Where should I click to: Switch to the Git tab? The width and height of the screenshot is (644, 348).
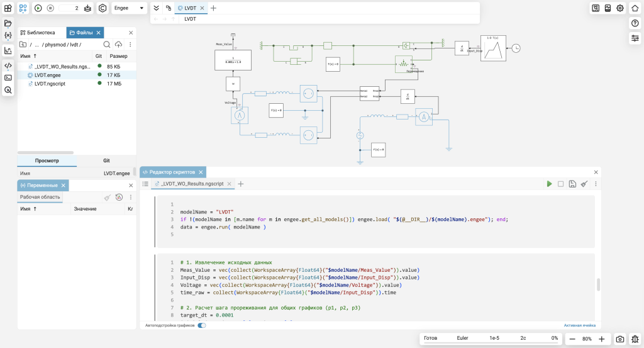pos(106,160)
